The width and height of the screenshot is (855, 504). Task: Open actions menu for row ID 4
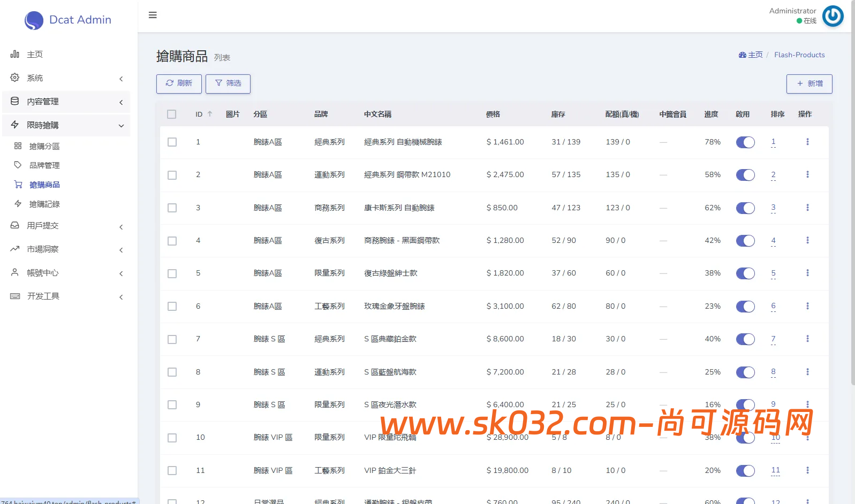point(807,240)
